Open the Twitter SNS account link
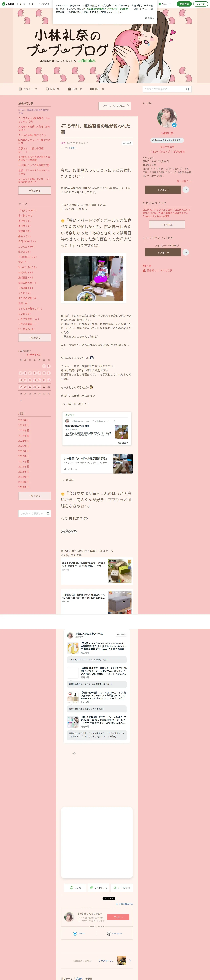The width and height of the screenshot is (210, 980). click(79, 934)
